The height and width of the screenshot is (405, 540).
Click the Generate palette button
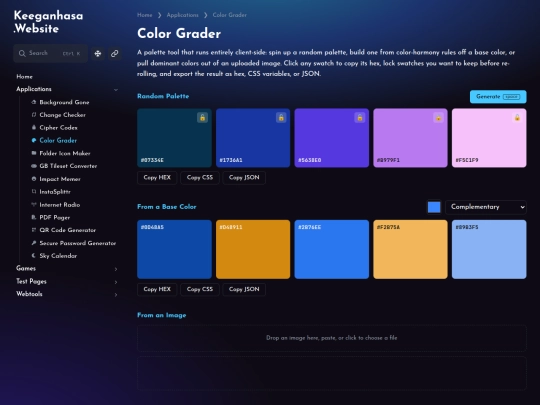498,97
